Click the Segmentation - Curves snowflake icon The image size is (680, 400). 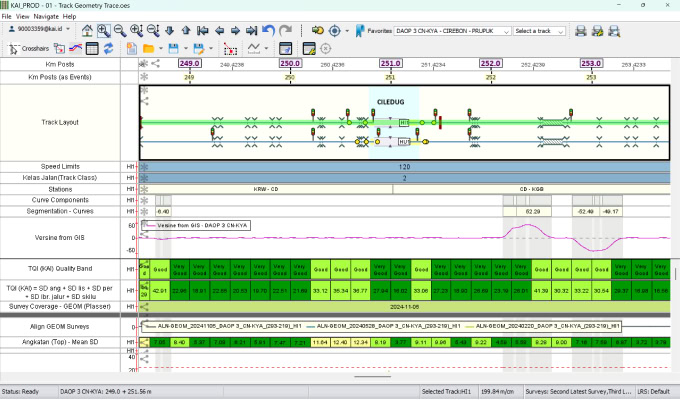click(x=144, y=212)
